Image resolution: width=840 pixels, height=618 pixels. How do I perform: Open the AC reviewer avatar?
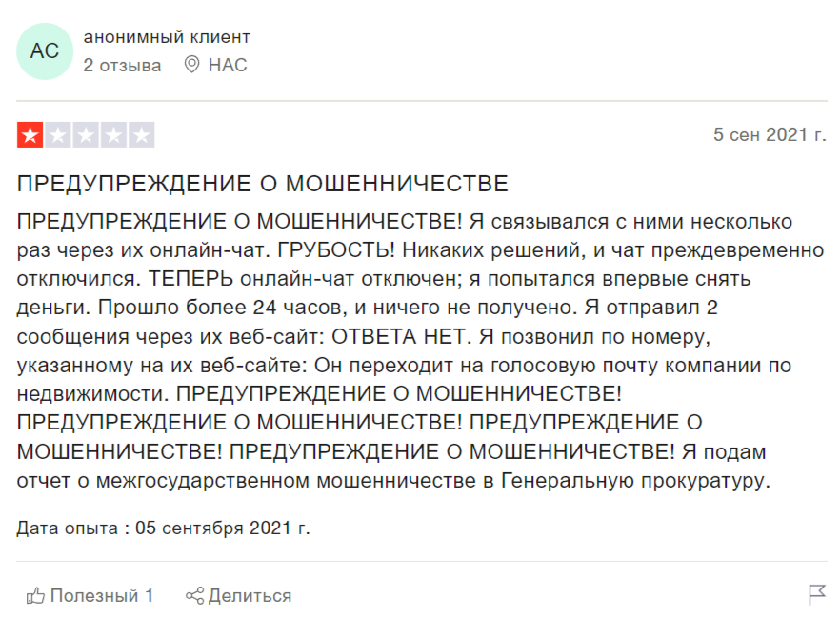(x=45, y=51)
